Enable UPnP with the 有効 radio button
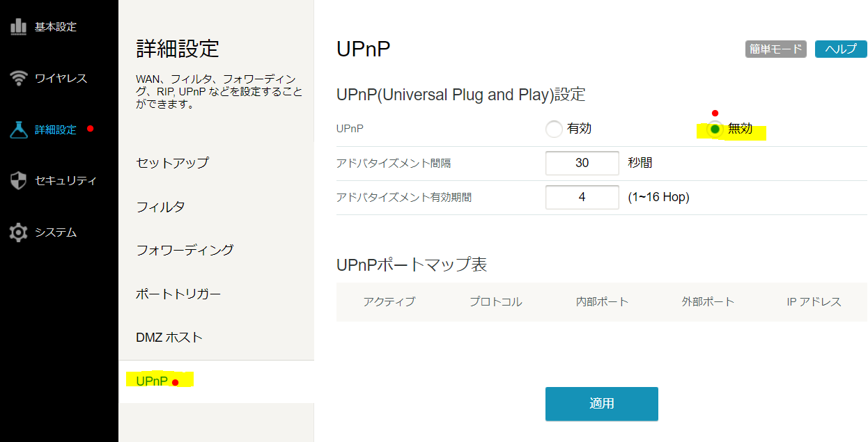The width and height of the screenshot is (868, 442). point(554,129)
